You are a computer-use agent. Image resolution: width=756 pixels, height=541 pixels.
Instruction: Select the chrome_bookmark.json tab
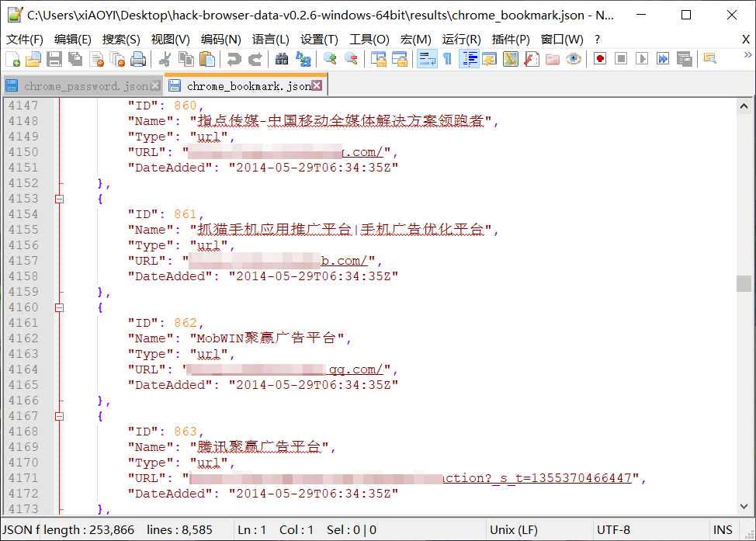coord(246,85)
